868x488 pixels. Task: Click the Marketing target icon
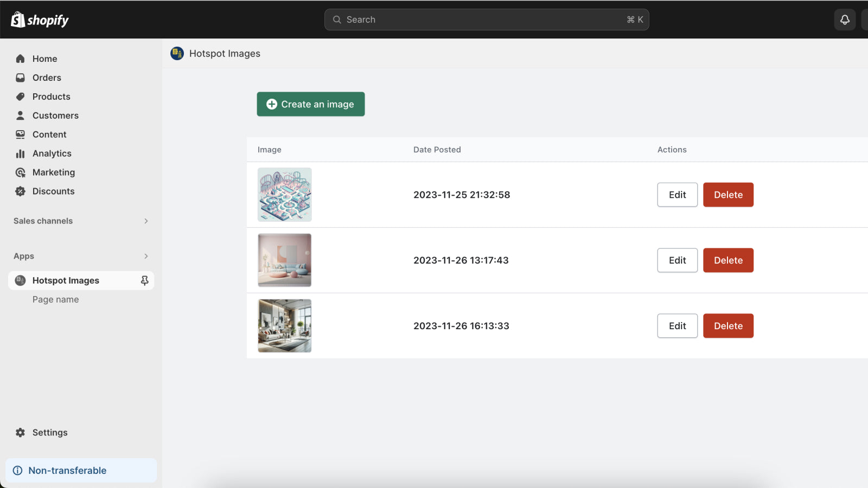tap(20, 172)
